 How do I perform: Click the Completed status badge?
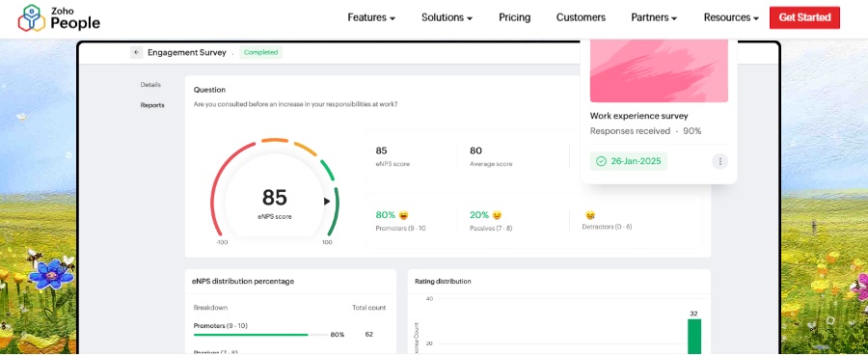pyautogui.click(x=260, y=53)
